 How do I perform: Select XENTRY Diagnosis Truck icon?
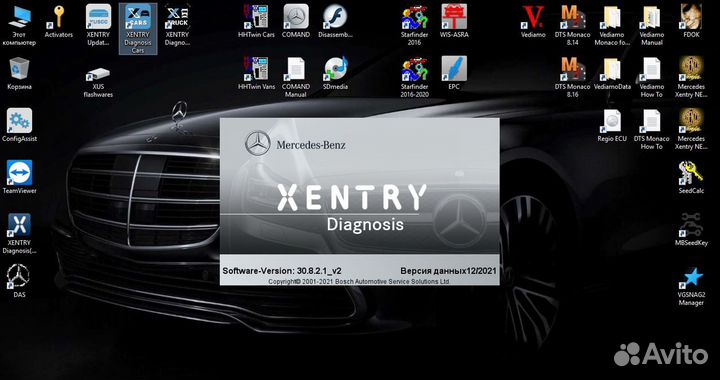(x=177, y=26)
